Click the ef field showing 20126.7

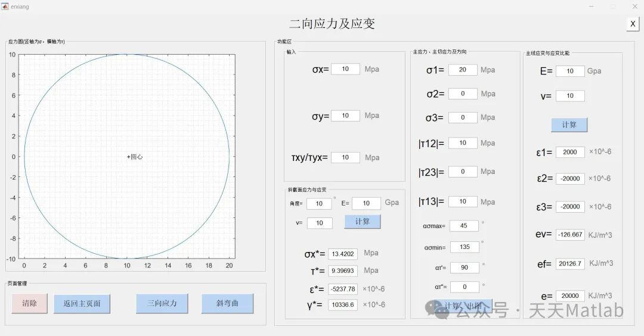(570, 263)
